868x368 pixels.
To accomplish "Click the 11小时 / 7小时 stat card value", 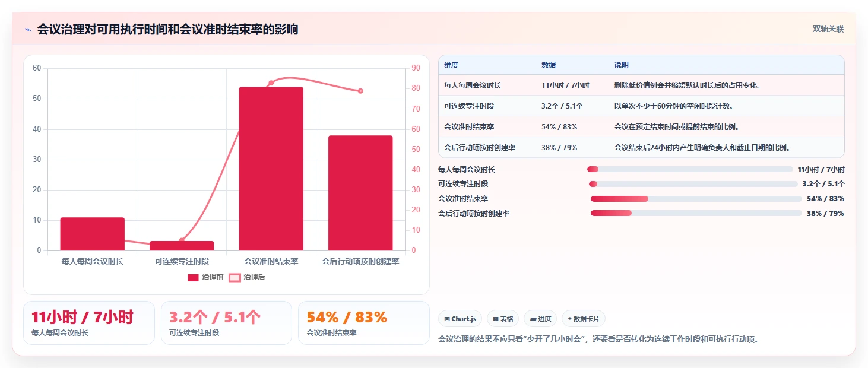I will click(83, 318).
